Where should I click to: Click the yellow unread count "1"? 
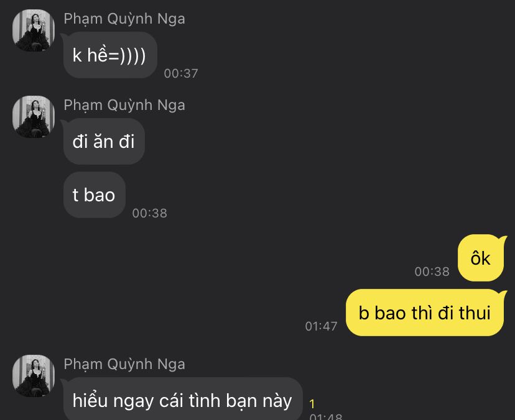[x=312, y=404]
